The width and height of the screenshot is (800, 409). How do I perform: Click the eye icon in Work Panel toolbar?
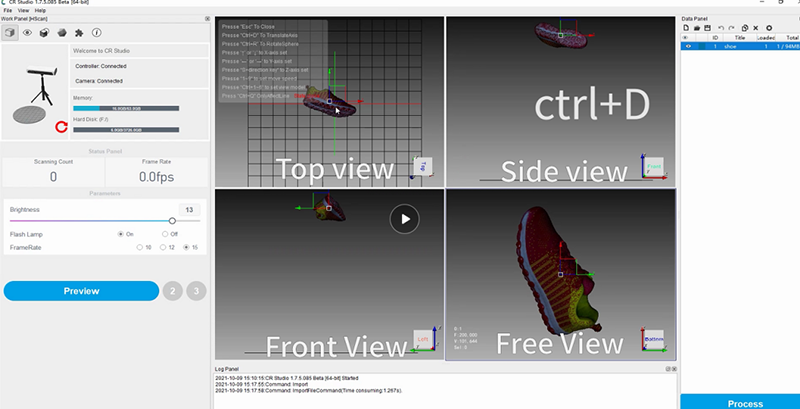pyautogui.click(x=27, y=32)
